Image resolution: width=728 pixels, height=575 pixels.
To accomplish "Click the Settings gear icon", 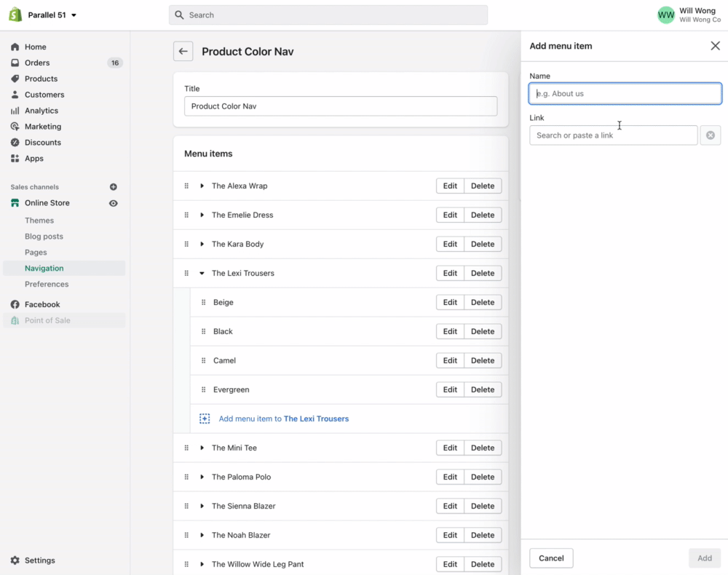I will pos(15,560).
